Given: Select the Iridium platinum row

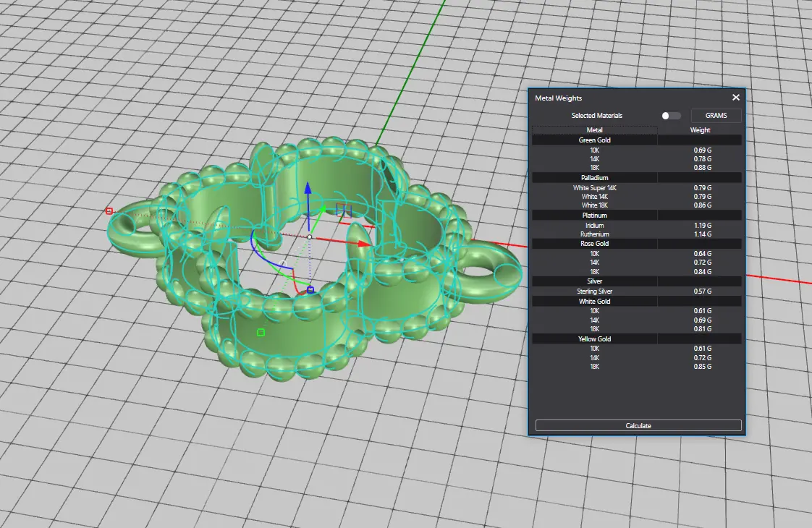Looking at the screenshot, I should (594, 226).
